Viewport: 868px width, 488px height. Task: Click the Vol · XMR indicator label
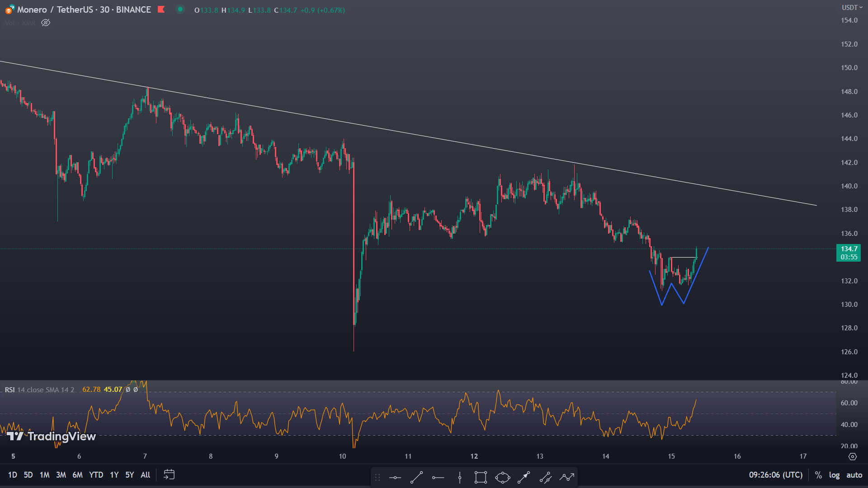(20, 23)
